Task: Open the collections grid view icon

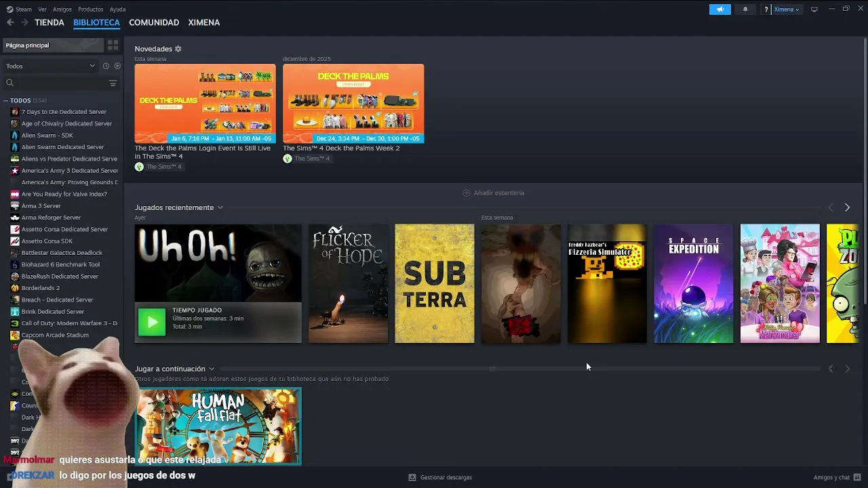Action: click(x=113, y=45)
